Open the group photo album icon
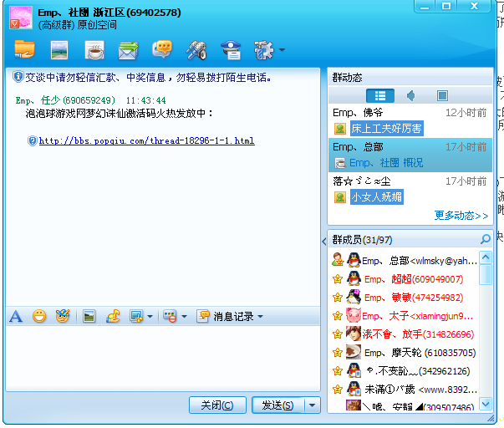504x428 pixels. (59, 50)
